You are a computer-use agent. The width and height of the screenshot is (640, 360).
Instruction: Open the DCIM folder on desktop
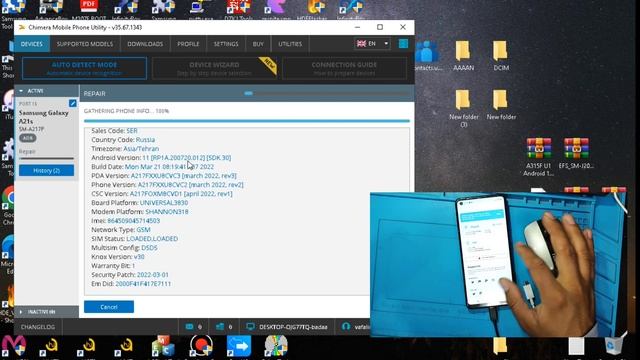pos(501,56)
